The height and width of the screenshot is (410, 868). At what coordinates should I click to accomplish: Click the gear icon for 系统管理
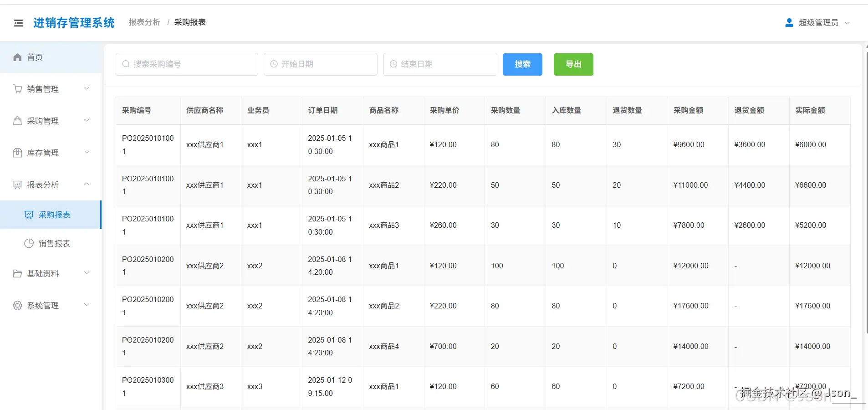17,305
